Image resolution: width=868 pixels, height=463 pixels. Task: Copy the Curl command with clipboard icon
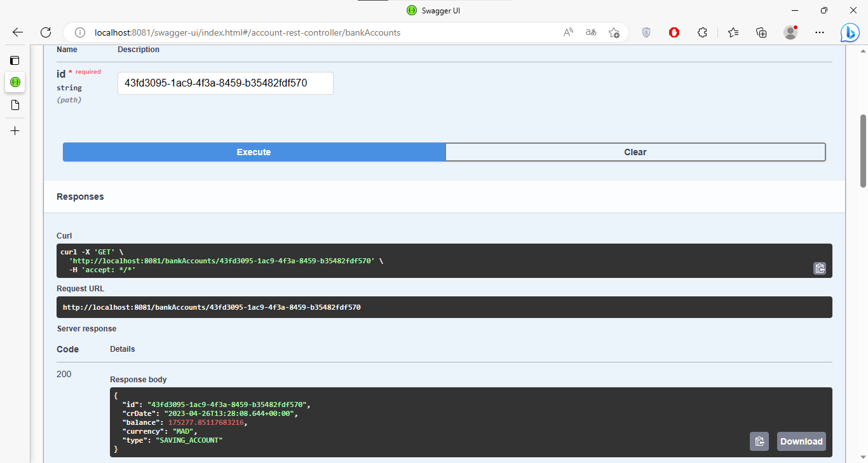820,268
